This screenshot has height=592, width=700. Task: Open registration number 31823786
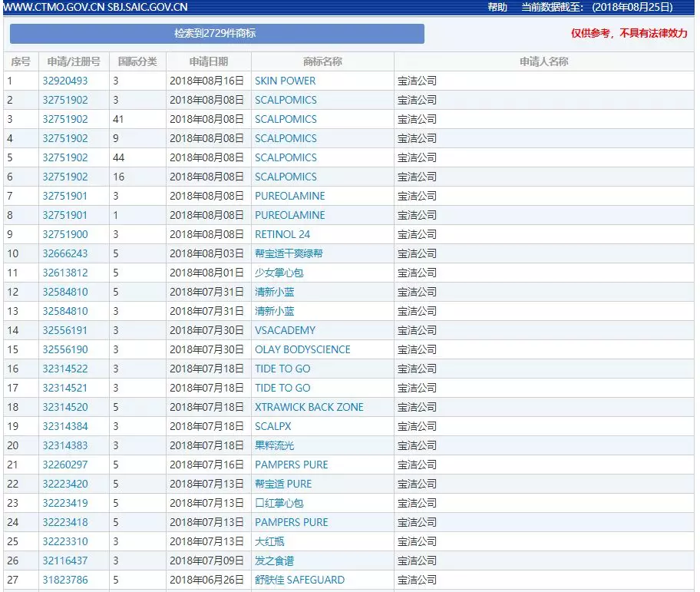pos(65,580)
